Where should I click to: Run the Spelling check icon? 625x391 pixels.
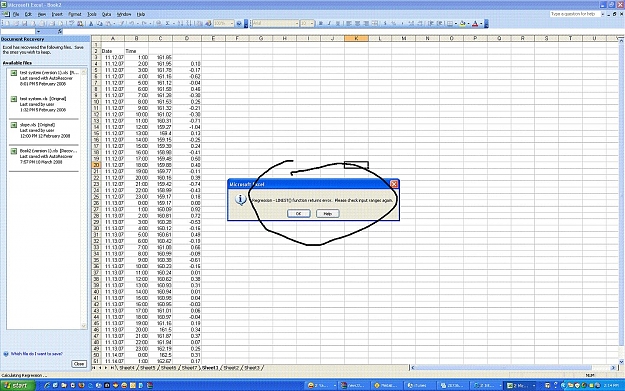pos(72,24)
